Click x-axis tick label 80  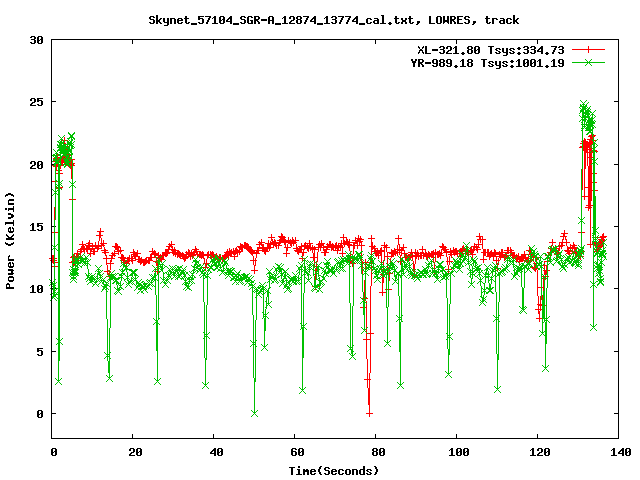tap(378, 452)
